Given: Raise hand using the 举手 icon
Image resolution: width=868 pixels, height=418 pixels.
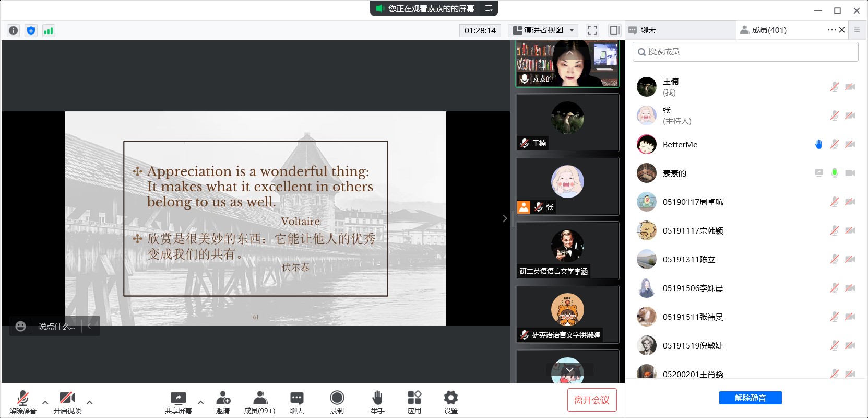Looking at the screenshot, I should 377,402.
